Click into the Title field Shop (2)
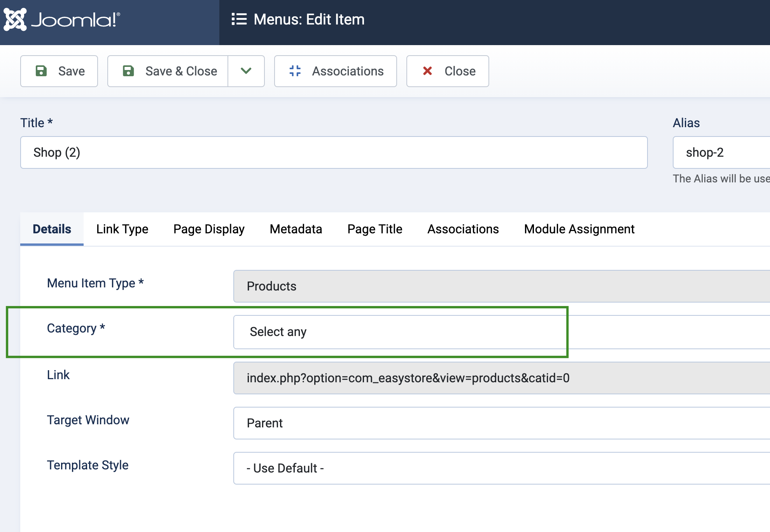The image size is (770, 532). 334,152
